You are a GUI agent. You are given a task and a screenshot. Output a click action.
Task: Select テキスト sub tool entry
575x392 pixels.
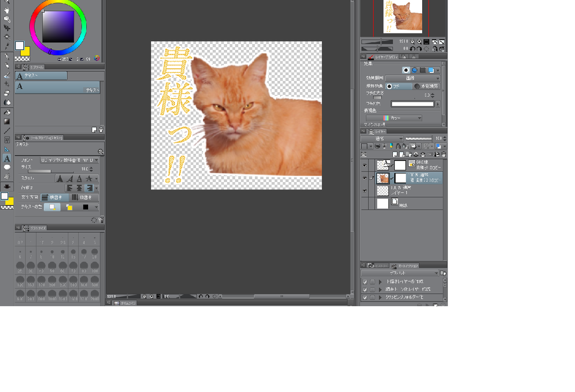click(x=57, y=87)
